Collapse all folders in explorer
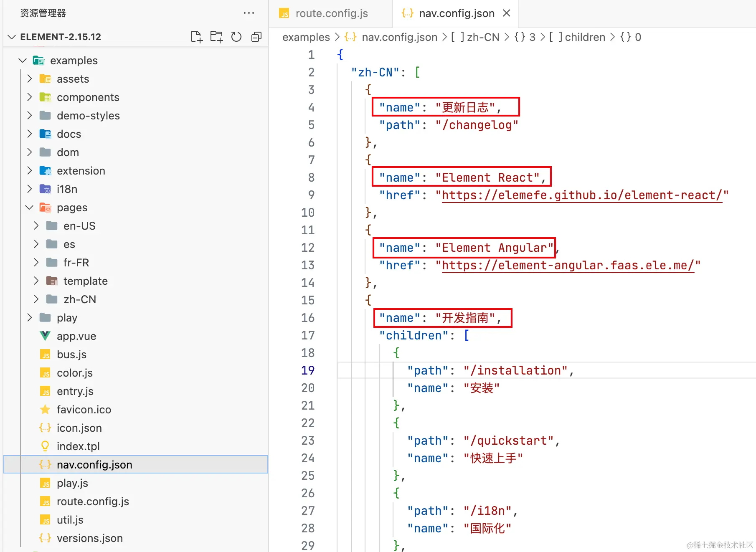756x552 pixels. pos(256,37)
